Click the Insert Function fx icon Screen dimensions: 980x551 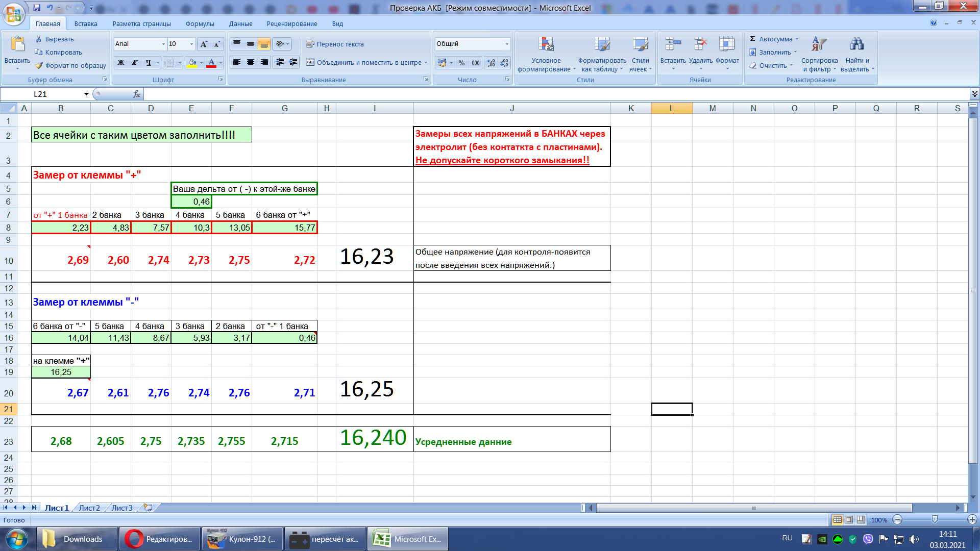(136, 94)
